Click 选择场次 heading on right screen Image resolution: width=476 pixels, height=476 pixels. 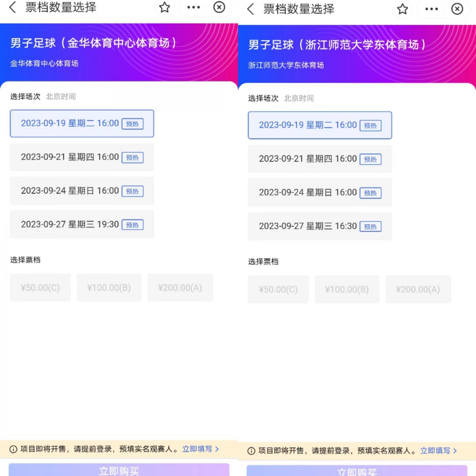point(263,98)
